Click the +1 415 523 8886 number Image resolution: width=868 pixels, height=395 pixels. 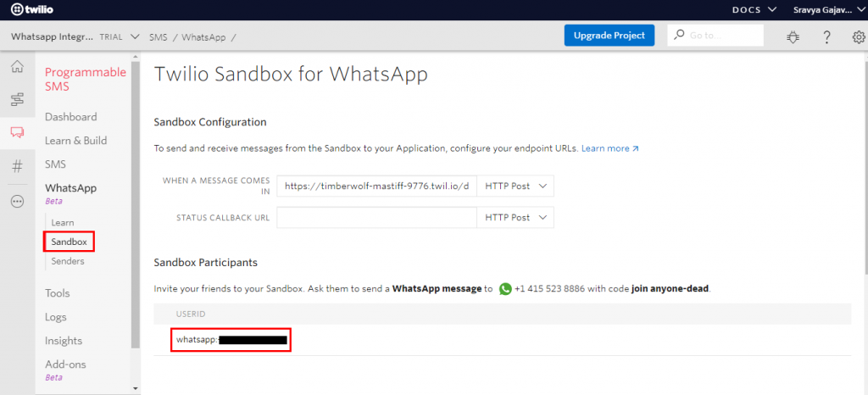(548, 289)
